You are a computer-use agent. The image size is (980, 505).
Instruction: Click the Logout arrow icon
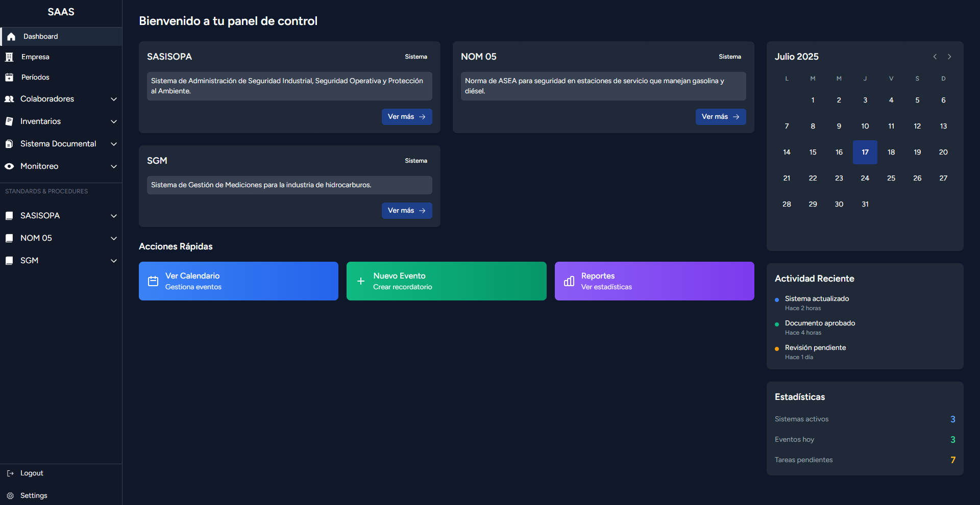(x=10, y=473)
